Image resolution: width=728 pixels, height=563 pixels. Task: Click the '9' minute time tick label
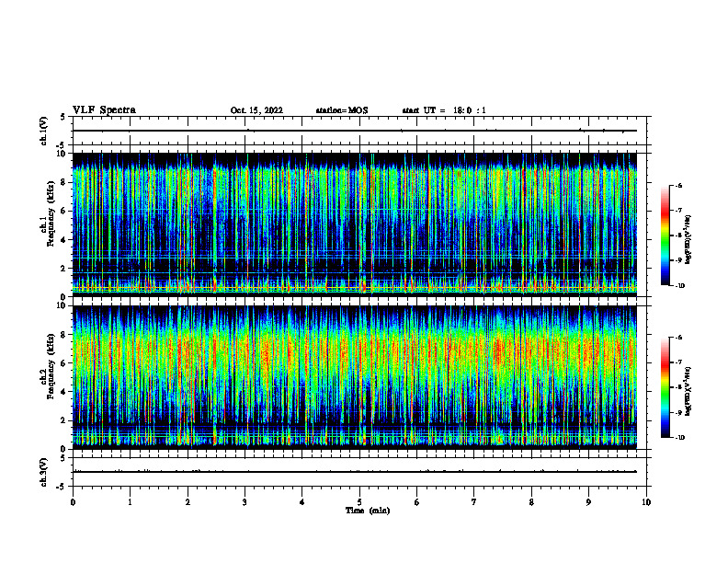(588, 502)
